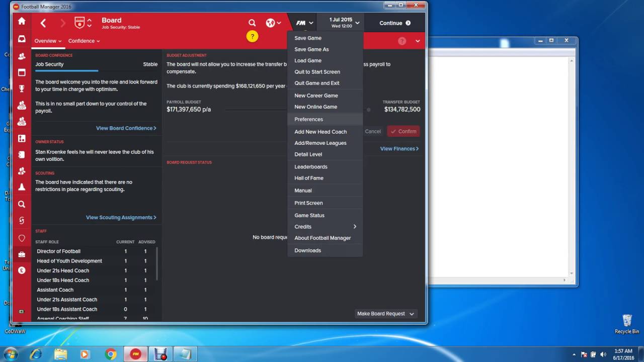Select the Board briefcase icon in sidebar

pyautogui.click(x=22, y=254)
